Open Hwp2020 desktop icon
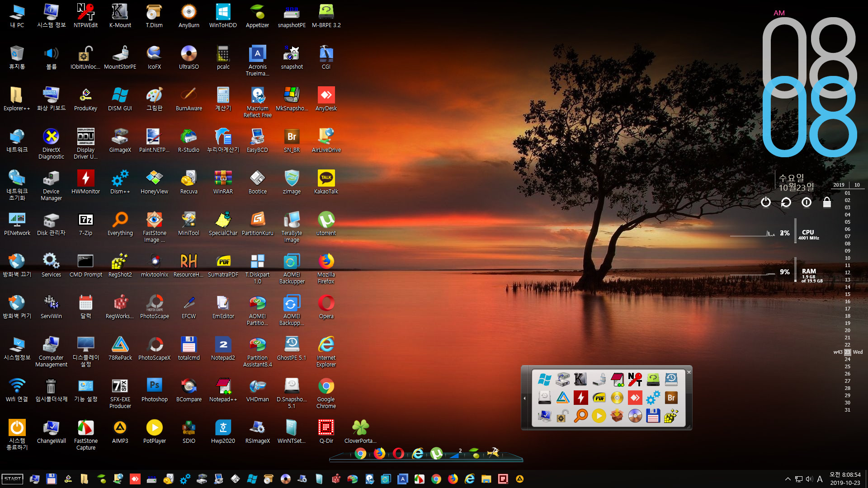Viewport: 868px width, 488px height. coord(223,431)
